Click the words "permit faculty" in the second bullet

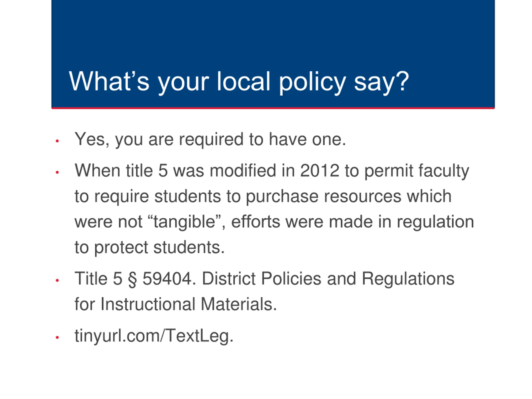click(416, 171)
